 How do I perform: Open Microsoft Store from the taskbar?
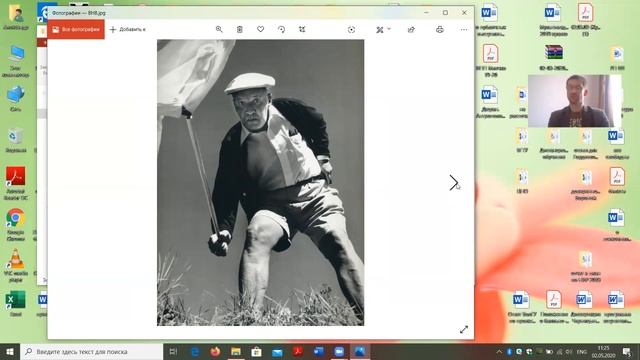point(256,351)
